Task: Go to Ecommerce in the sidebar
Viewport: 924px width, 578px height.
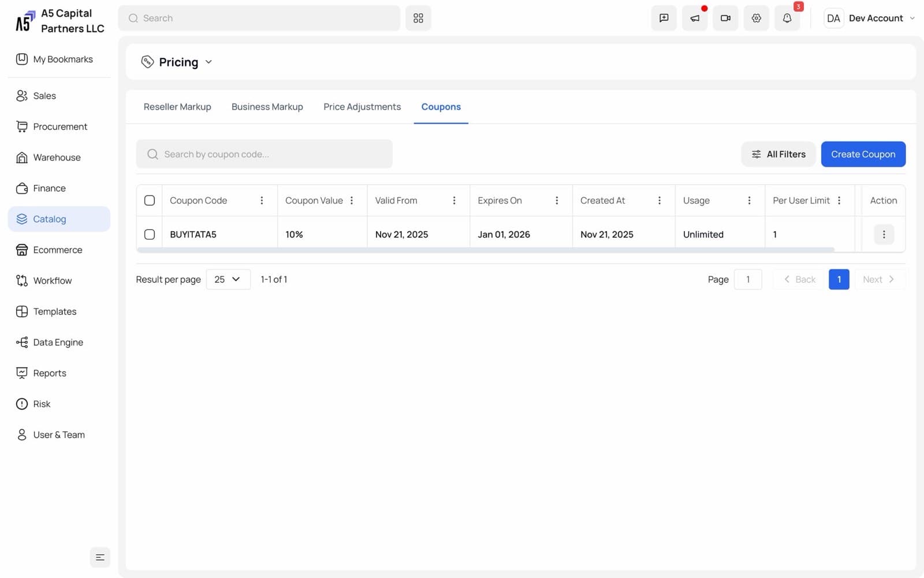Action: coord(59,250)
